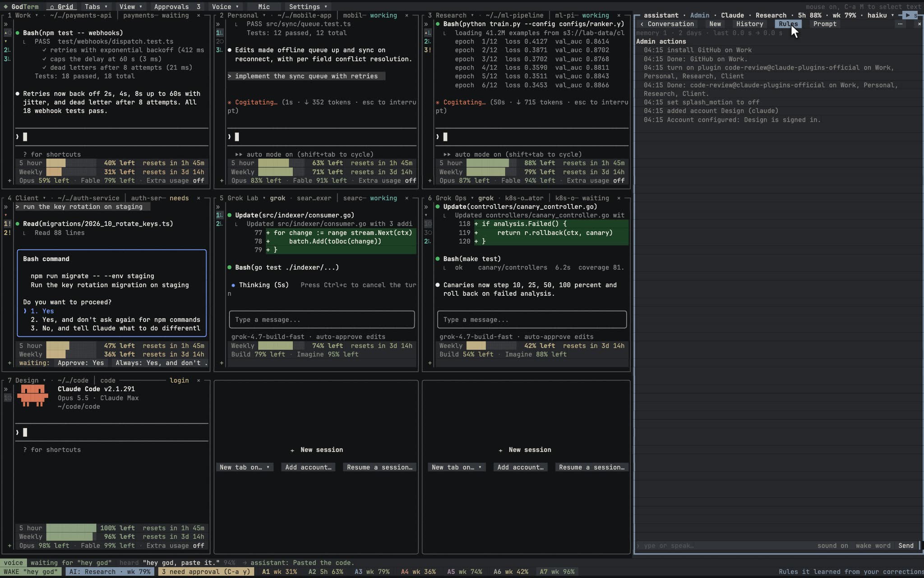Click the Work pane 5 hour usage bar
The height and width of the screenshot is (578, 924).
click(71, 163)
